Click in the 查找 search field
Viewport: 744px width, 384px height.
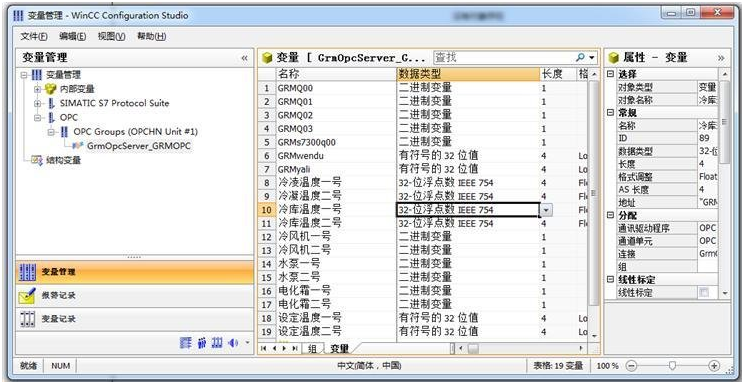click(x=504, y=57)
